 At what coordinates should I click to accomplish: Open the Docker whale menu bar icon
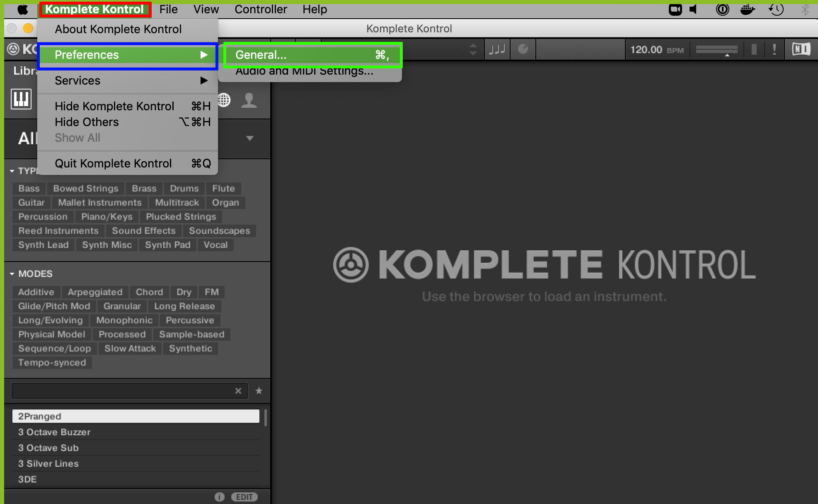coord(748,9)
